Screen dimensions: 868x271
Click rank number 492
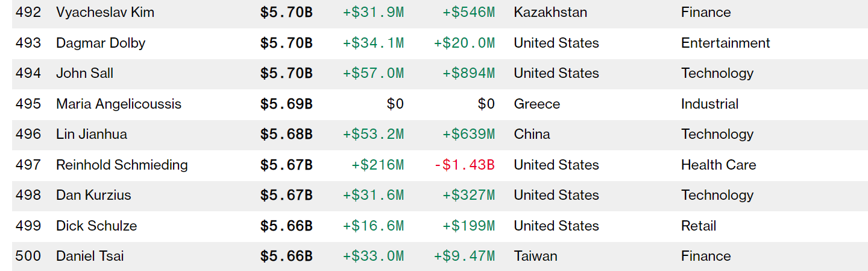pos(28,12)
